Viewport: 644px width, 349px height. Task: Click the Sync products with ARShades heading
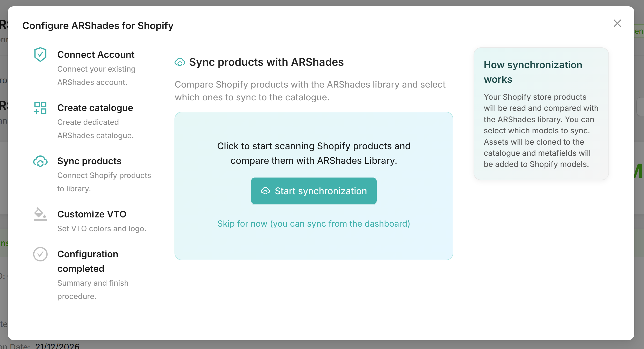(x=266, y=62)
